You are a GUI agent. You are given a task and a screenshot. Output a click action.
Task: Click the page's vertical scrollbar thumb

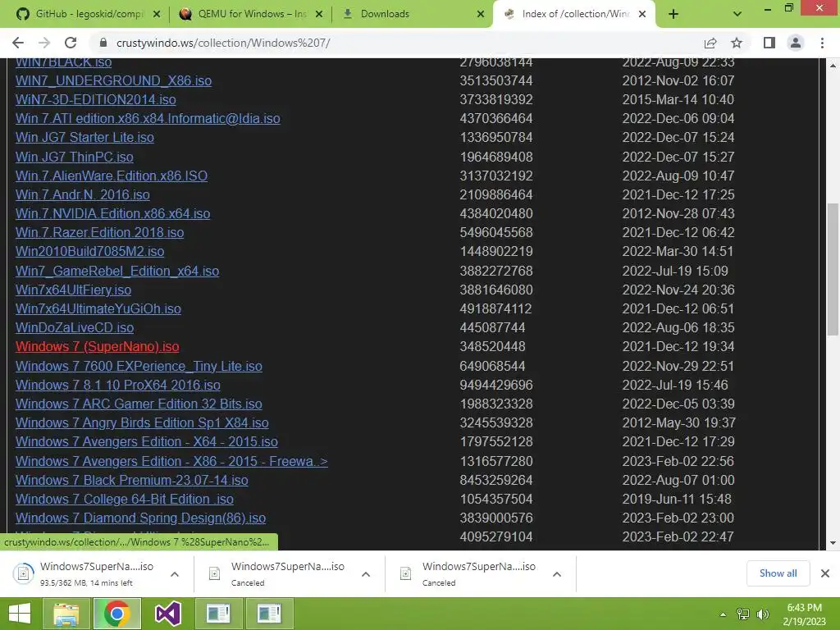pos(833,269)
